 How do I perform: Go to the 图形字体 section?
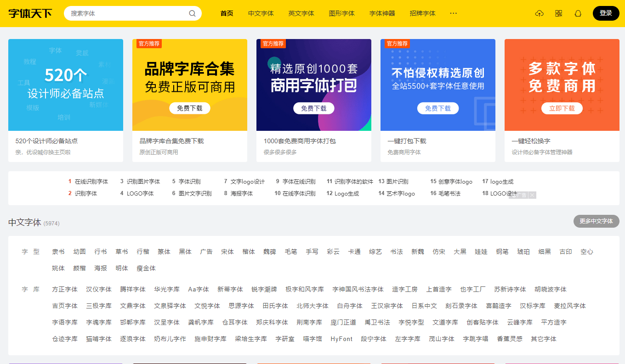coord(341,13)
